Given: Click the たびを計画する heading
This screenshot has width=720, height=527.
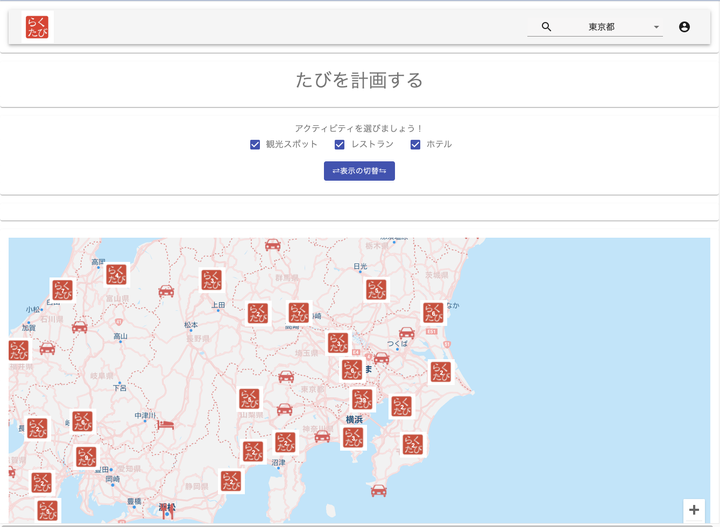Looking at the screenshot, I should tap(359, 80).
